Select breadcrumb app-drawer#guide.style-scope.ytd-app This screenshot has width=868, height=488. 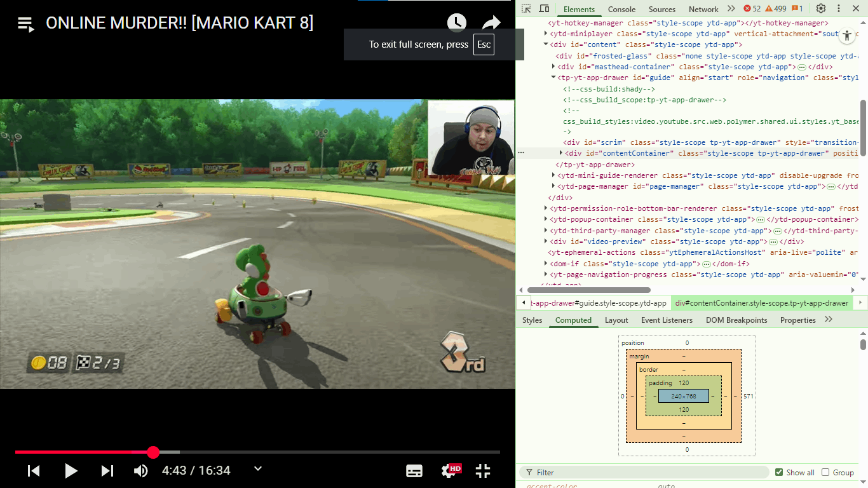[599, 303]
